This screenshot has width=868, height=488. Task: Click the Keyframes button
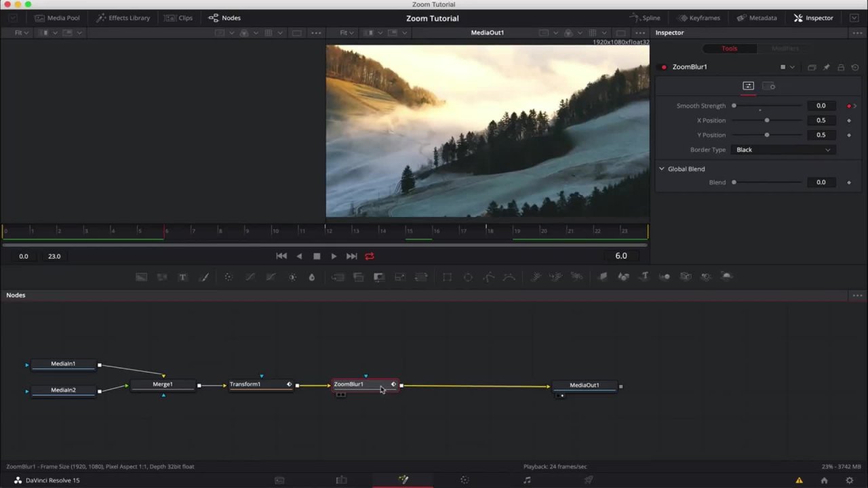point(698,18)
